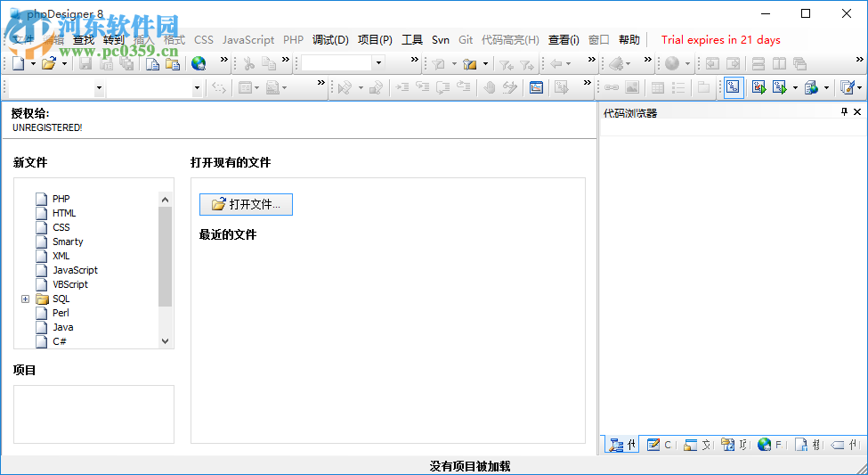Viewport: 868px width, 475px height.
Task: Click the Copy pages icon
Action: [269, 64]
